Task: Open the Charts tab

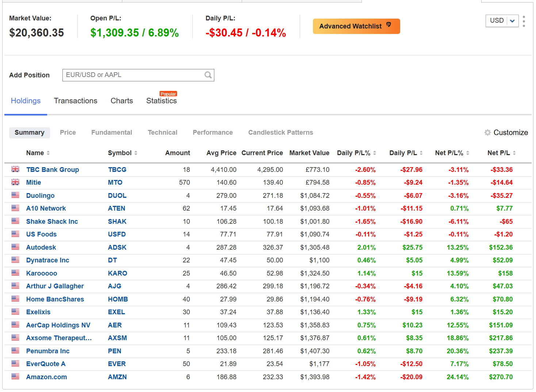Action: (x=122, y=101)
